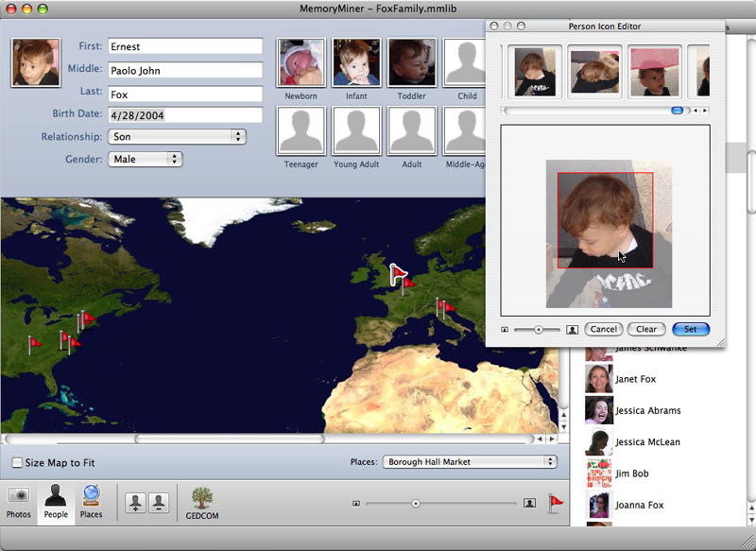Click the zoom slider in Person Icon Editor
The image size is (756, 551).
click(539, 330)
